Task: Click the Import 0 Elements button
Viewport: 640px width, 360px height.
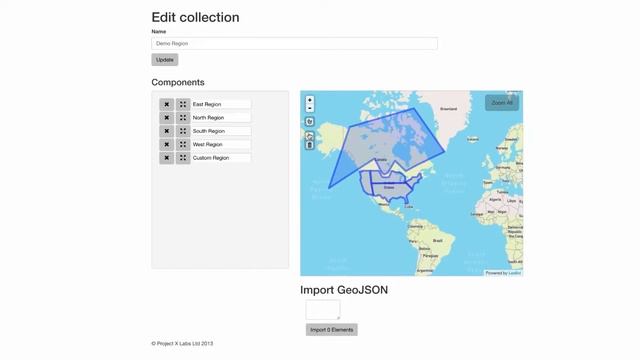Action: 331,330
